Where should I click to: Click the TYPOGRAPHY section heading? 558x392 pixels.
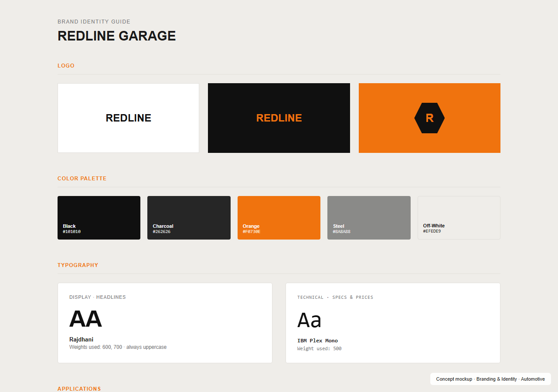click(78, 265)
